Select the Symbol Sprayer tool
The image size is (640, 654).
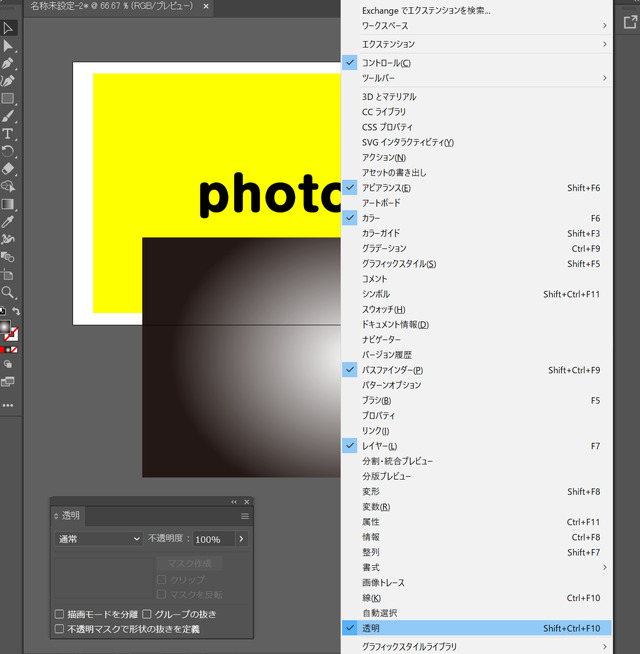point(8,239)
